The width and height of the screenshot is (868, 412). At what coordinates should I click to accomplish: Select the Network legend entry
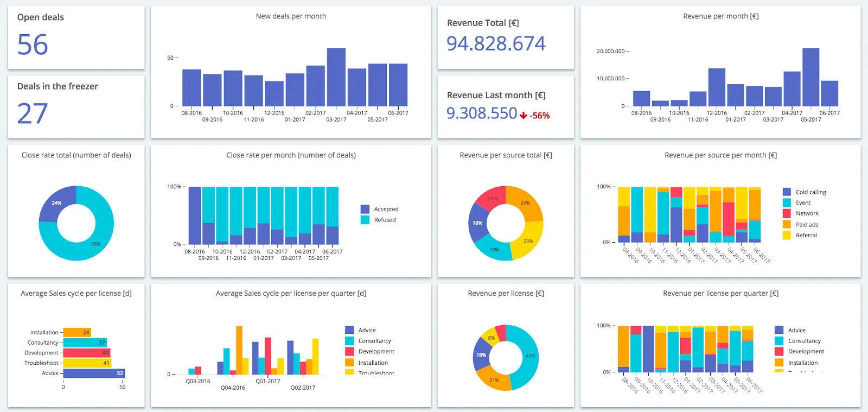click(801, 214)
